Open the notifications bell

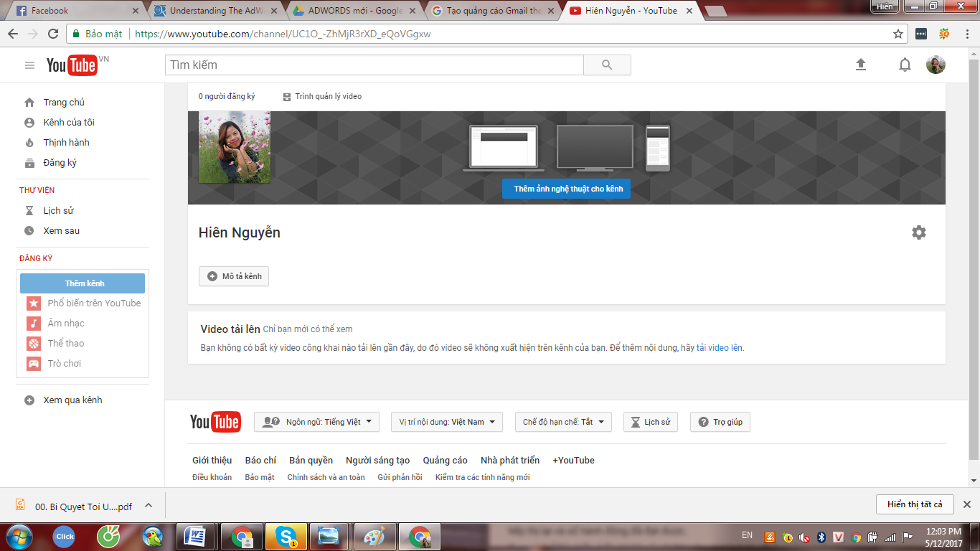[x=905, y=65]
